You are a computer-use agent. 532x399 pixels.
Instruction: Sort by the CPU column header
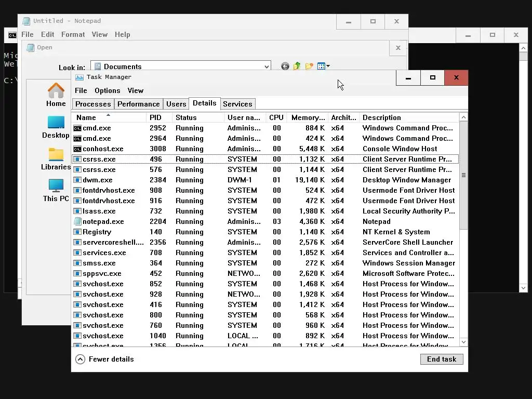pos(276,118)
